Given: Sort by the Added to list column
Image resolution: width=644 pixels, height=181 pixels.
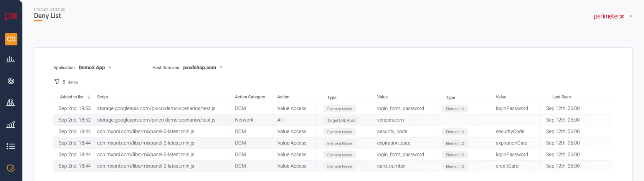Looking at the screenshot, I should point(89,97).
